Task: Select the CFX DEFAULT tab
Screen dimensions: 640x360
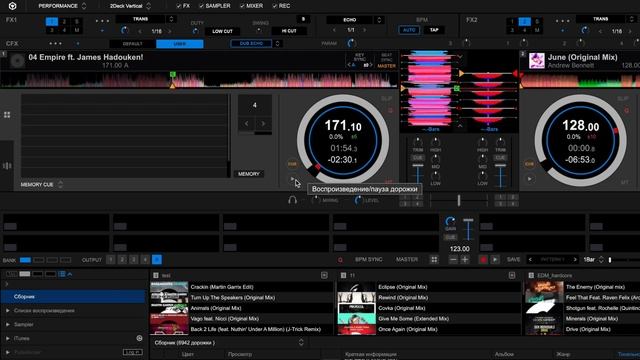Action: click(x=133, y=44)
